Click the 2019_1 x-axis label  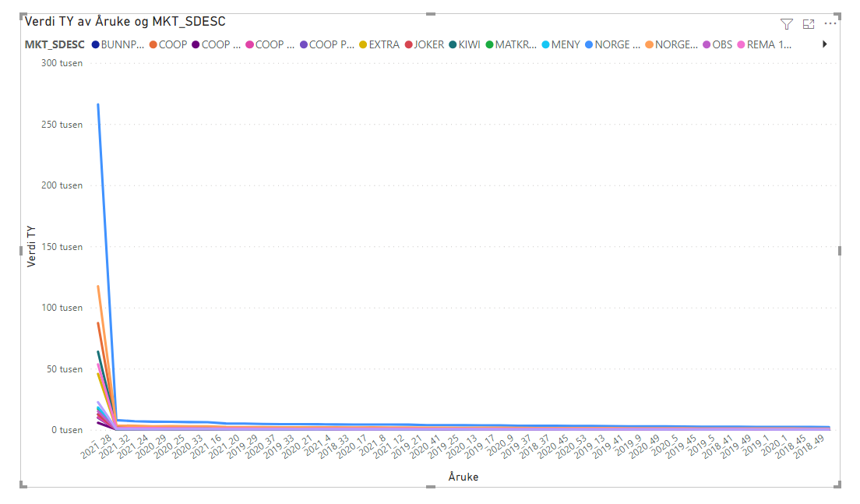coord(757,445)
